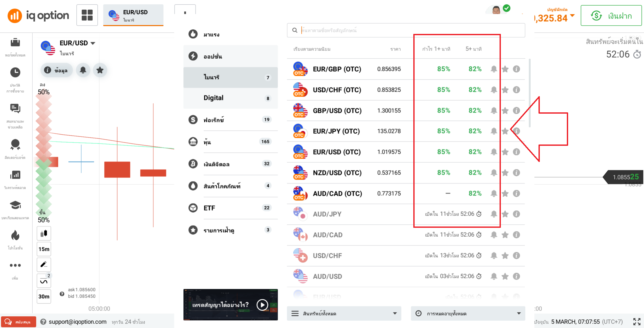Open the 15m candle interval selector
The image size is (644, 328).
tap(44, 249)
